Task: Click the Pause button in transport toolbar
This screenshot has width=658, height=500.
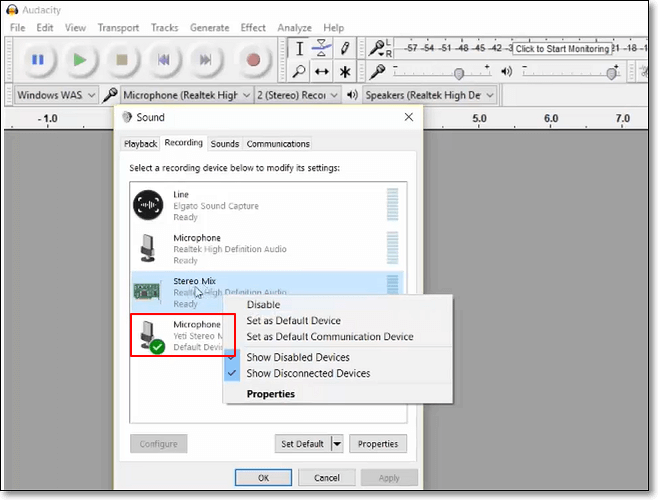Action: pos(38,60)
